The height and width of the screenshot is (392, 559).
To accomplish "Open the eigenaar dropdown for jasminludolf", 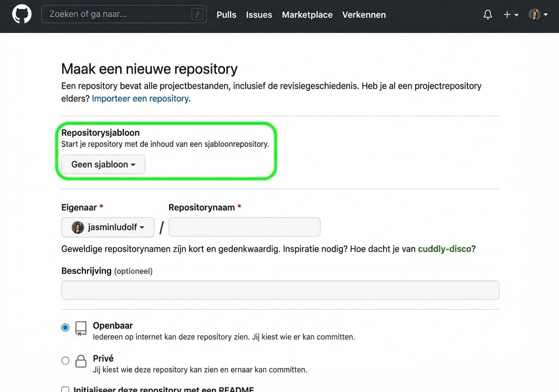I will 108,227.
